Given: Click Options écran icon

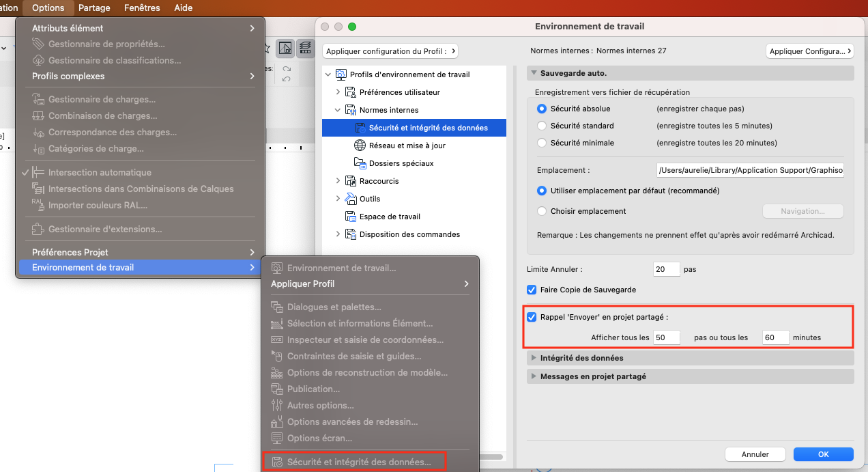Looking at the screenshot, I should click(277, 439).
